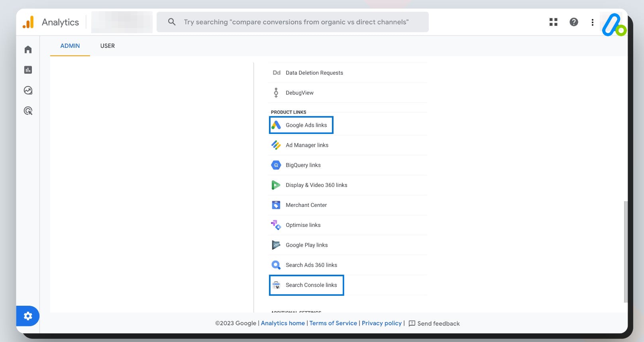Click the Google Analytics logo icon
This screenshot has height=342, width=644.
(28, 22)
